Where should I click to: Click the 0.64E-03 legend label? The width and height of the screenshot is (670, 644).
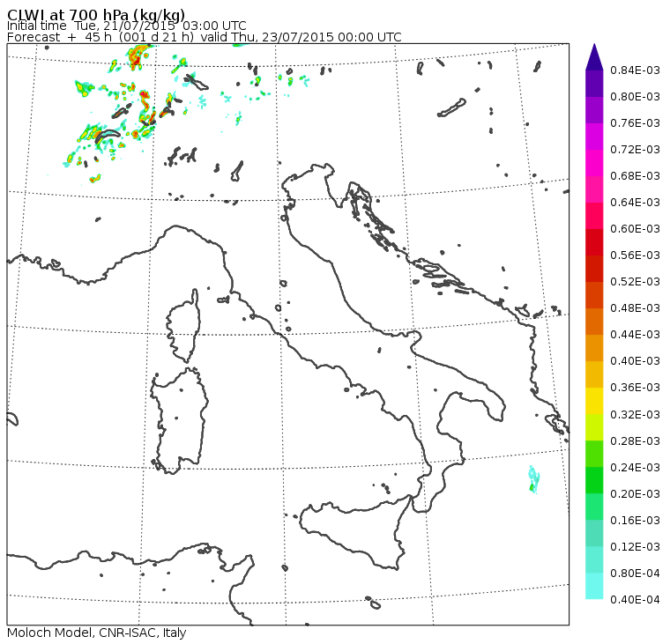(635, 203)
